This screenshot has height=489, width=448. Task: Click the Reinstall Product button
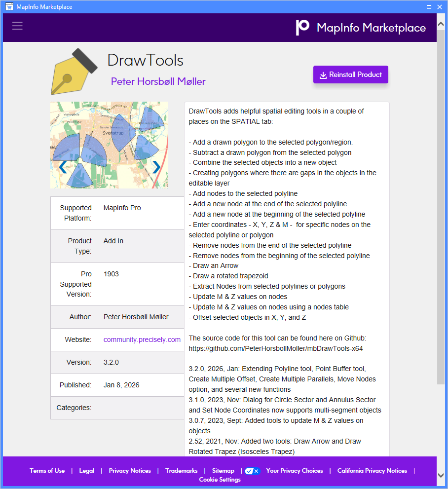351,75
